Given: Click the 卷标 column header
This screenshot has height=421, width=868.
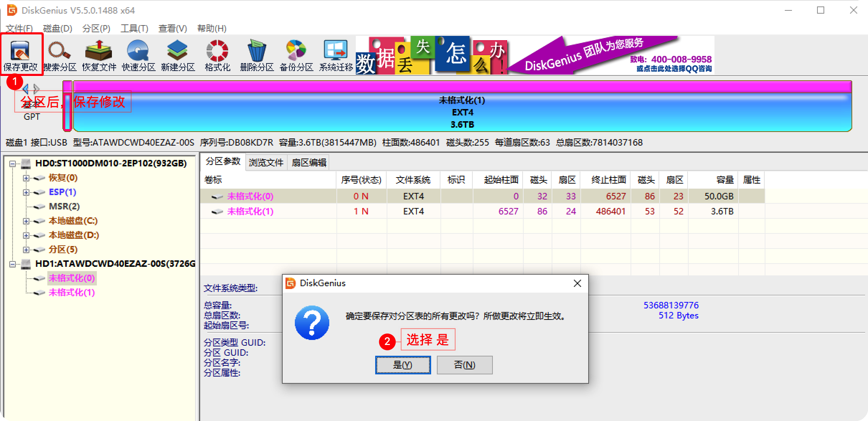Looking at the screenshot, I should coord(268,180).
